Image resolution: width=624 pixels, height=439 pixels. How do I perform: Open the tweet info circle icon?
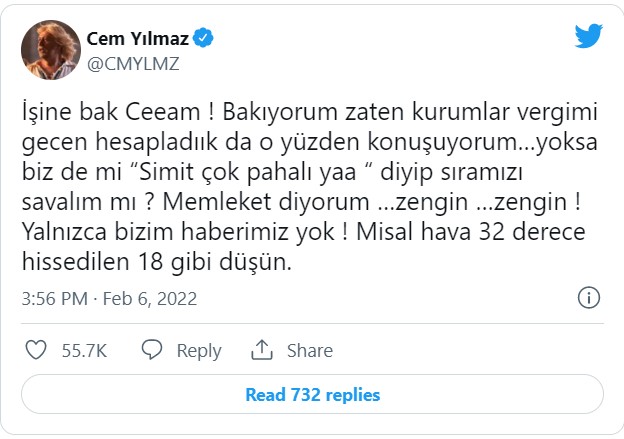(590, 298)
